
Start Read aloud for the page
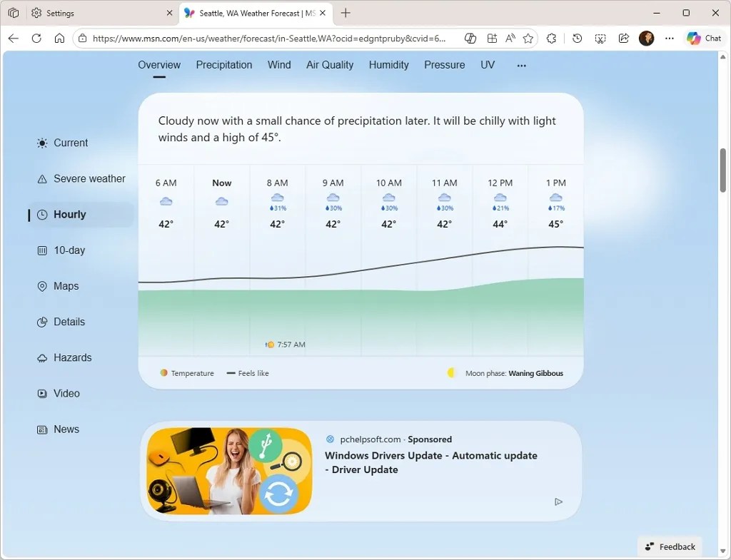[510, 39]
